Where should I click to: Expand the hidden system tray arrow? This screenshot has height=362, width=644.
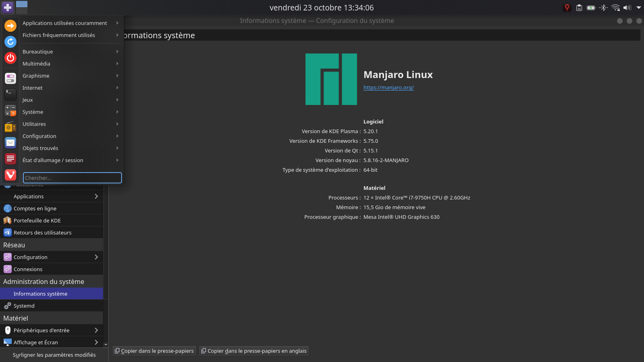pyautogui.click(x=639, y=8)
